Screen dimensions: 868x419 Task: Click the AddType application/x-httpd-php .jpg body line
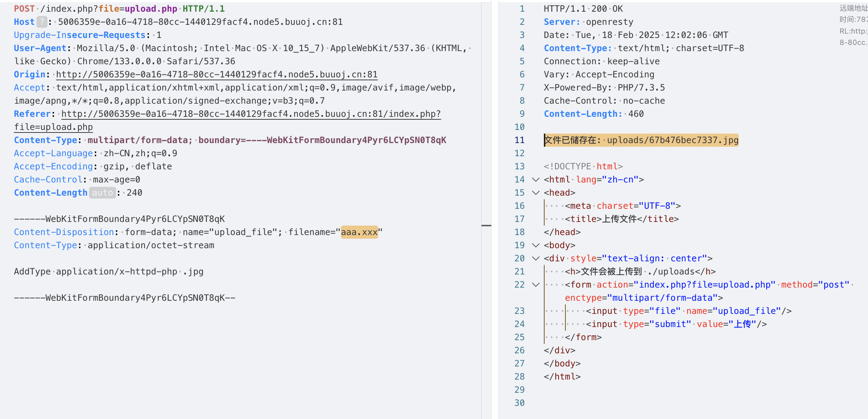pos(108,272)
